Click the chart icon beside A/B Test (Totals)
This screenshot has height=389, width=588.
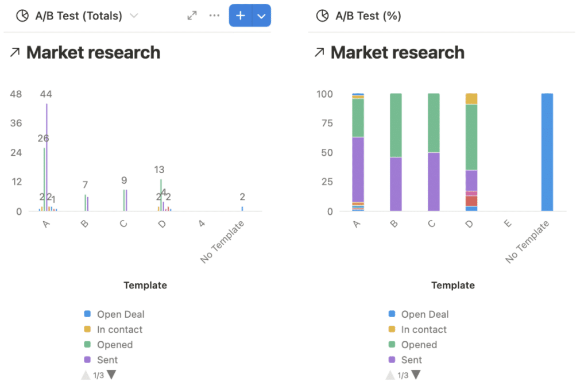click(22, 16)
